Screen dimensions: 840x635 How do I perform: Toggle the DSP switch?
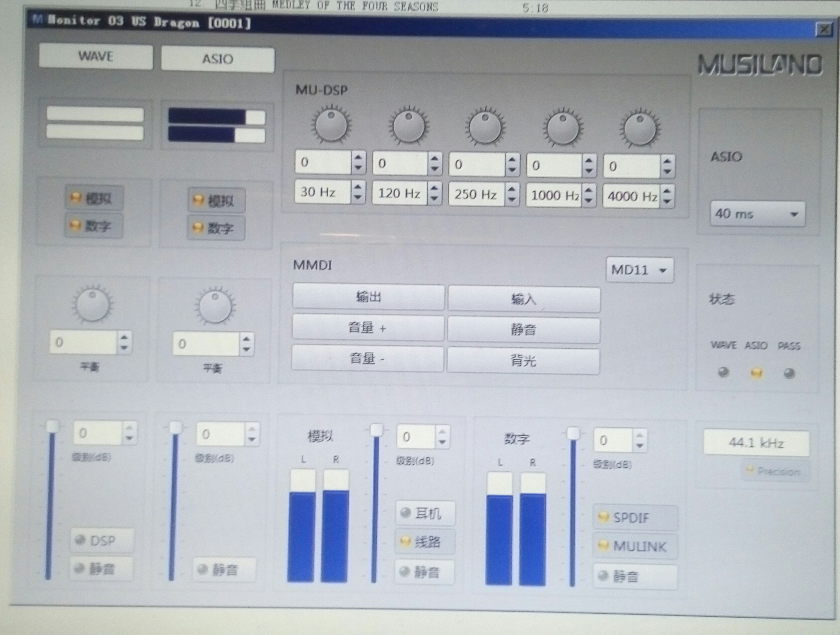pos(102,540)
